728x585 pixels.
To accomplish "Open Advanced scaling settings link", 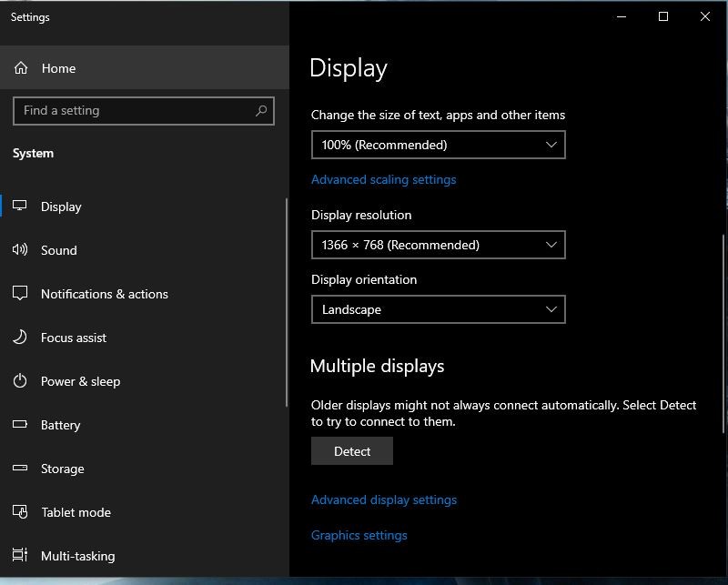I will coord(383,179).
